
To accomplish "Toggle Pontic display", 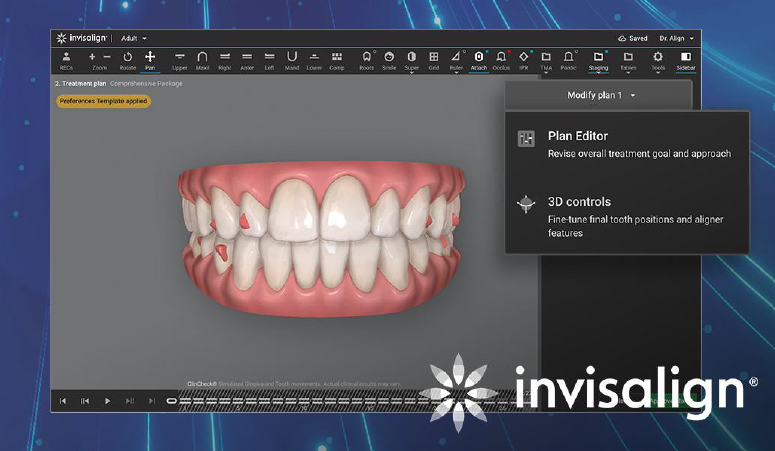I will click(x=568, y=61).
